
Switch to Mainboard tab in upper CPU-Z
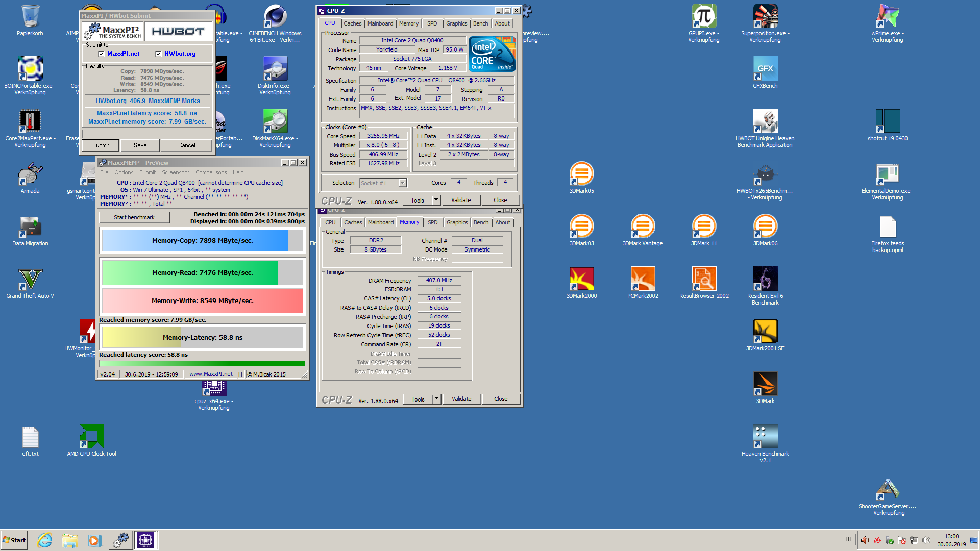[380, 23]
